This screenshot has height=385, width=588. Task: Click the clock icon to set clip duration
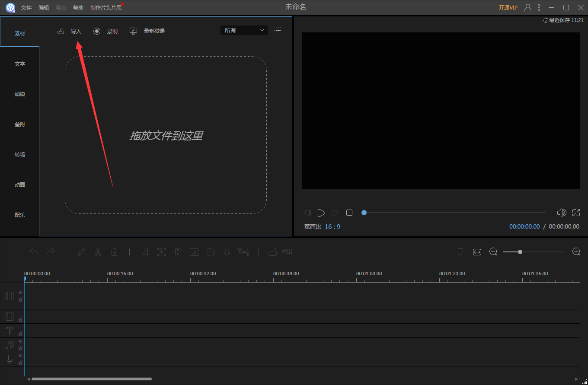[211, 252]
